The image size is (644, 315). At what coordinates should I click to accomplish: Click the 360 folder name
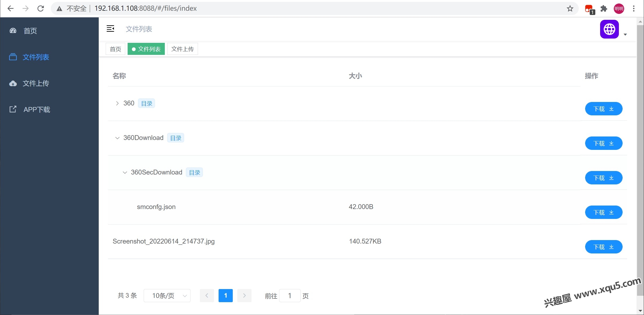tap(129, 103)
